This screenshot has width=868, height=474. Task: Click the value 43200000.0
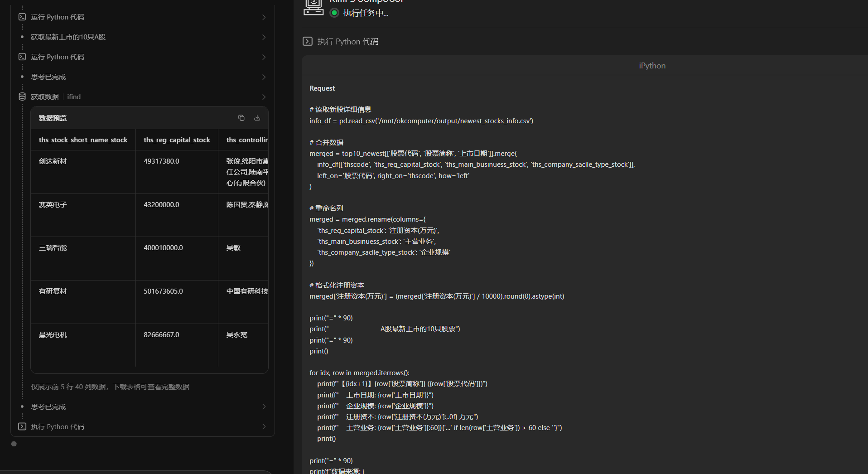pyautogui.click(x=161, y=204)
